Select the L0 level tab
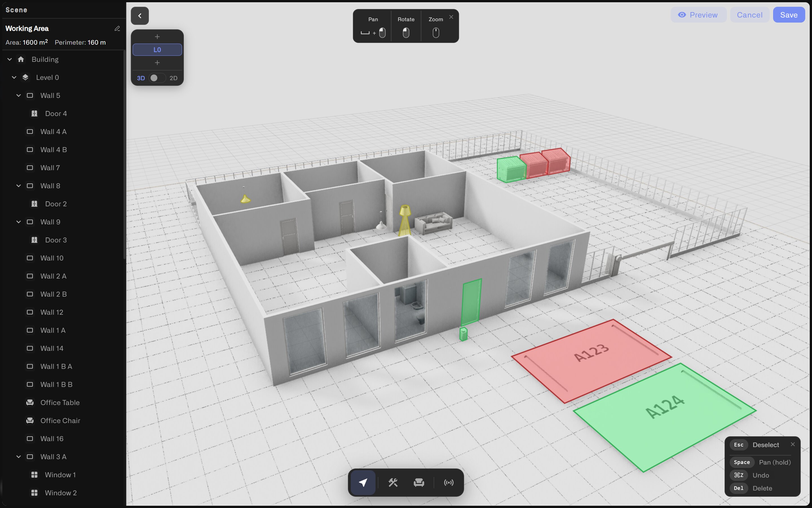The image size is (812, 508). [157, 50]
